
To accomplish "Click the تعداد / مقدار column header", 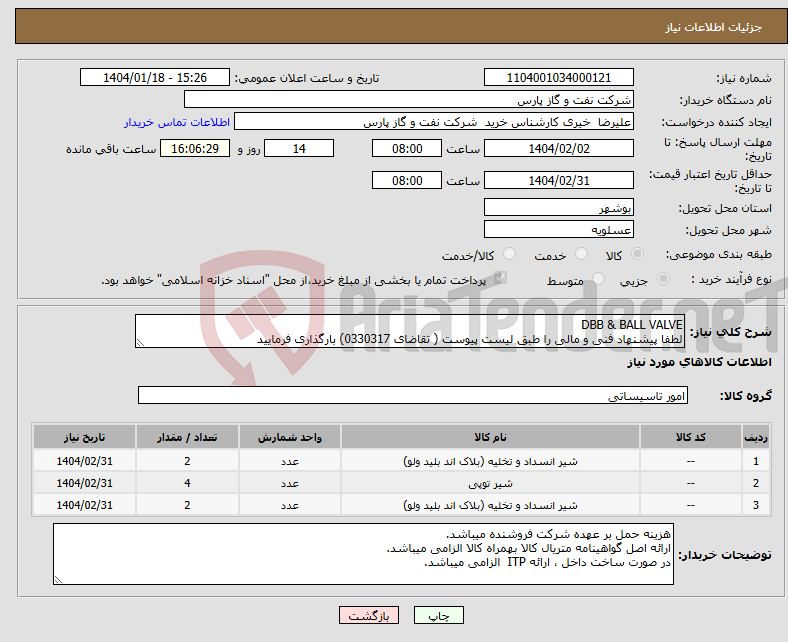I will [x=187, y=437].
